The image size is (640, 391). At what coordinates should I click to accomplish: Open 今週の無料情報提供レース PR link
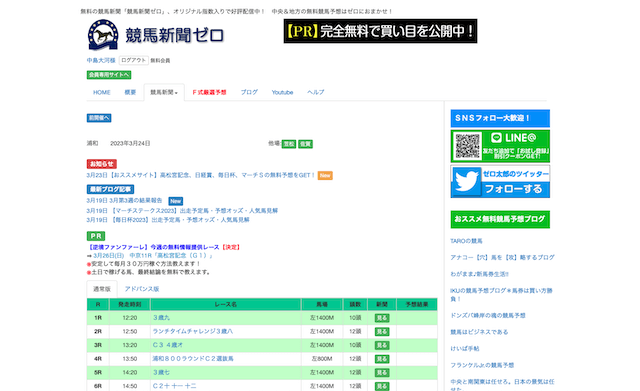164,247
